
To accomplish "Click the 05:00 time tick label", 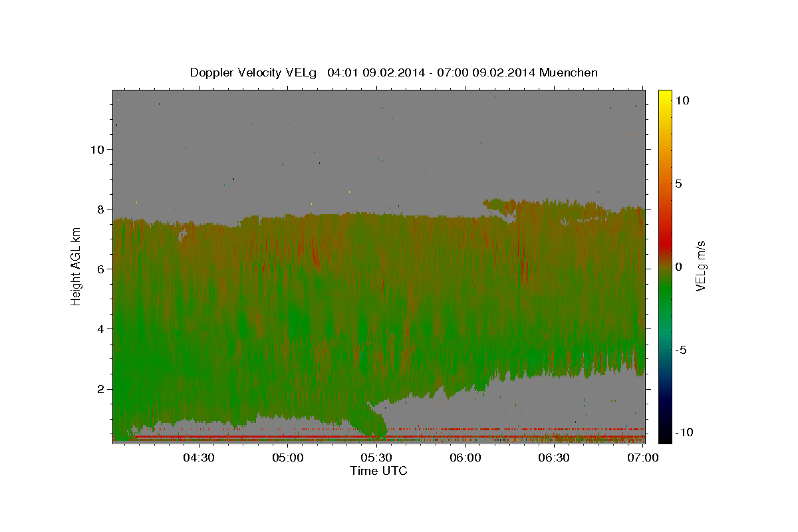I will [x=287, y=458].
